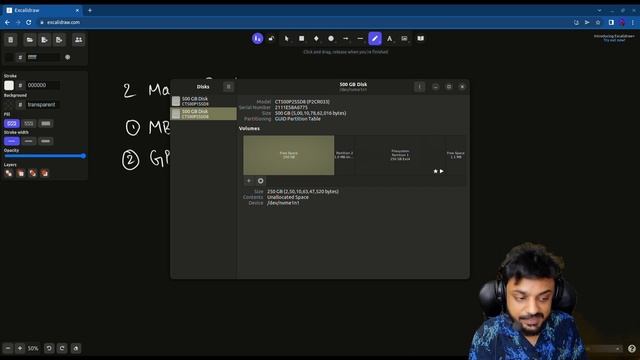Click the Open file folder icon
The image size is (640, 360).
(29, 40)
